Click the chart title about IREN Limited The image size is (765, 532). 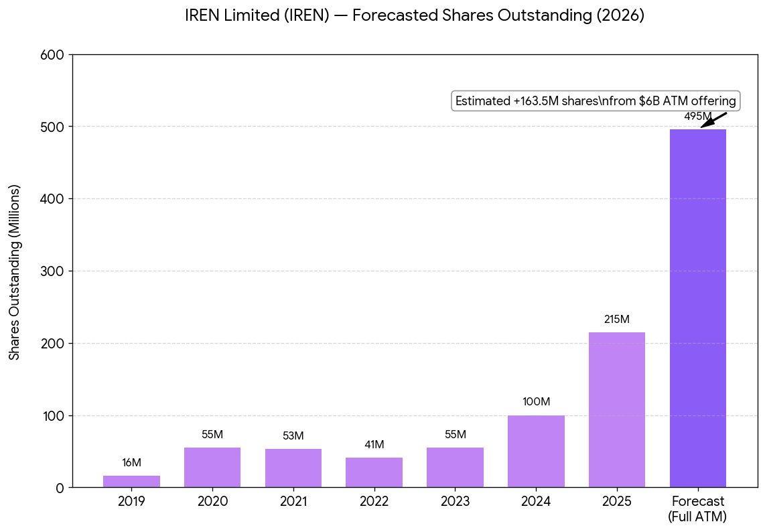pyautogui.click(x=414, y=15)
